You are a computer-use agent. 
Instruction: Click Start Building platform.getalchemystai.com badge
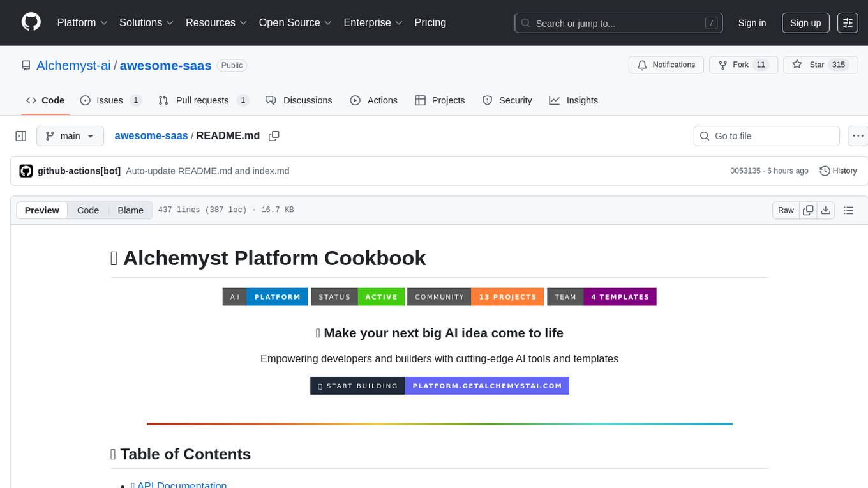440,386
